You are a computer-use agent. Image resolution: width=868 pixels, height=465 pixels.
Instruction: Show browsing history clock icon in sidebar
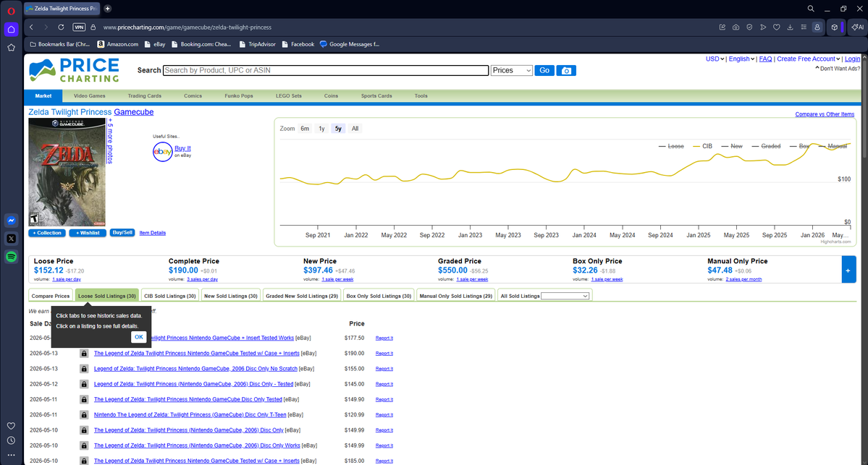[11, 440]
